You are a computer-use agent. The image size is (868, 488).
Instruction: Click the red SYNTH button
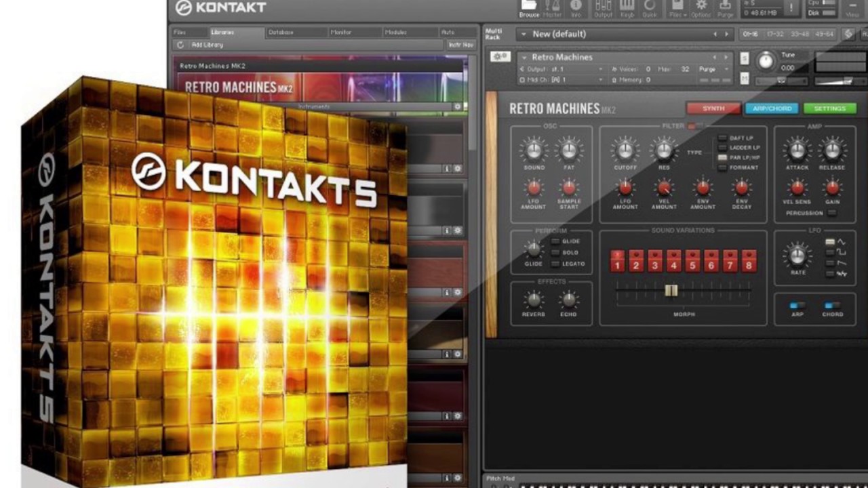pyautogui.click(x=713, y=108)
